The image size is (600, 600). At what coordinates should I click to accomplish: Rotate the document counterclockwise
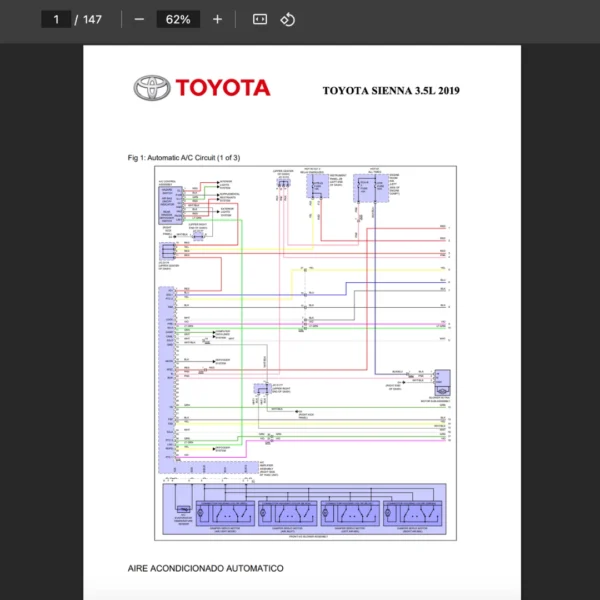(288, 19)
